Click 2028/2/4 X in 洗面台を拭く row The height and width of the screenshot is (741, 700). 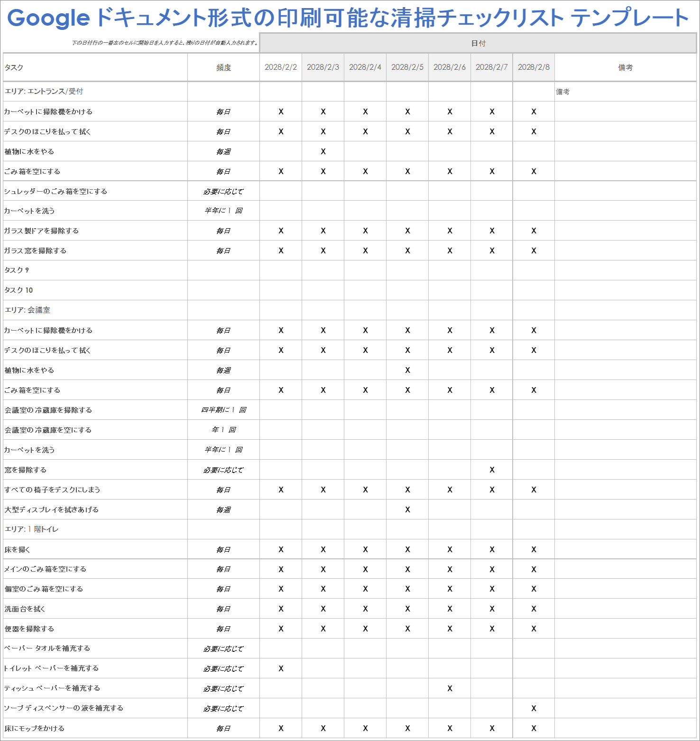[x=365, y=609]
